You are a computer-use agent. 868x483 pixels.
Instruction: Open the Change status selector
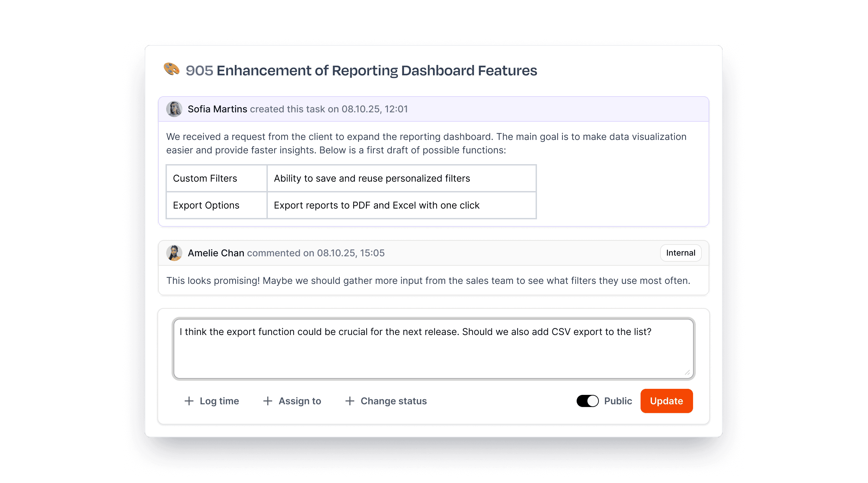click(x=393, y=401)
